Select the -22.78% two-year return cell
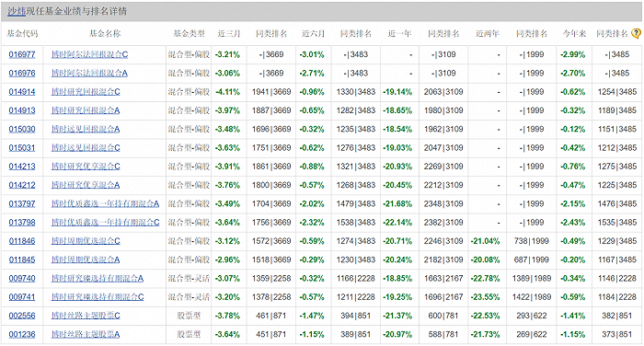The width and height of the screenshot is (644, 346). [485, 279]
